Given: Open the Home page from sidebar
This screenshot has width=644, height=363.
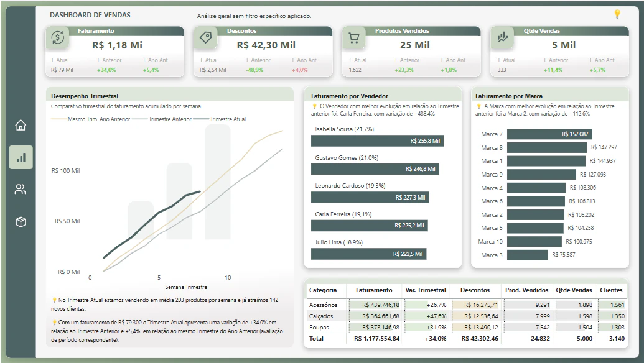Looking at the screenshot, I should [x=21, y=125].
